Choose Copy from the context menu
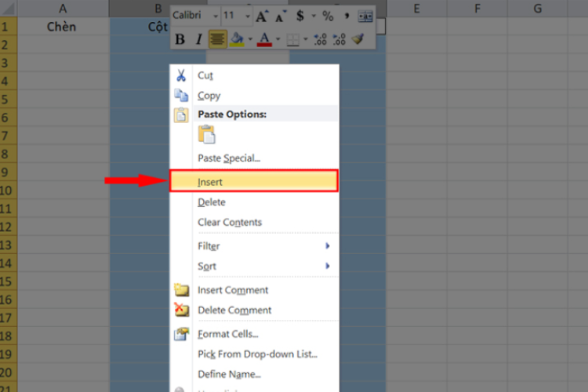 (254, 96)
